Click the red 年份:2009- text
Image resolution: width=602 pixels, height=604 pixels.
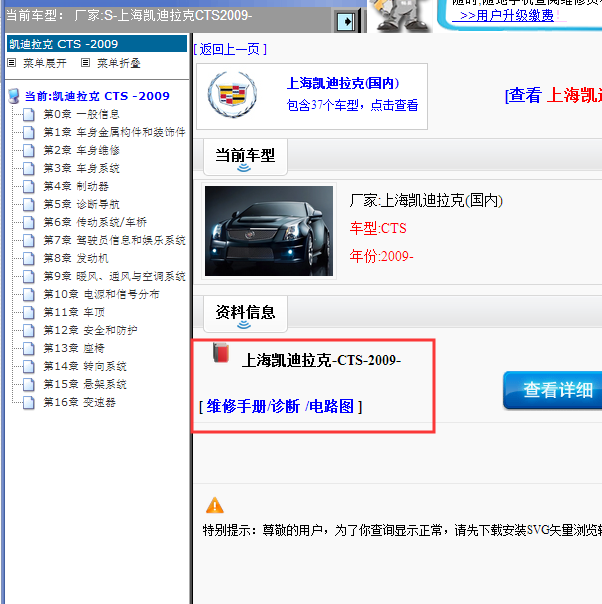[x=381, y=256]
